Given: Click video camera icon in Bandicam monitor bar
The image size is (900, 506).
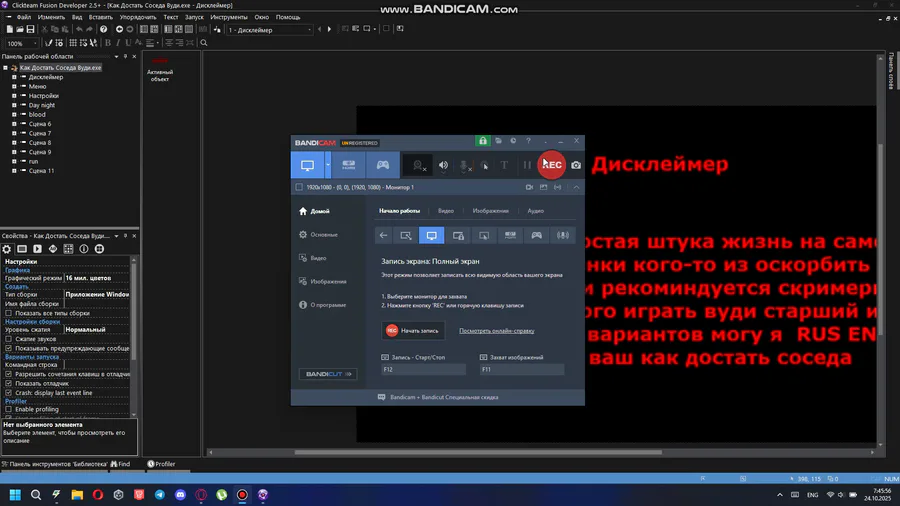Looking at the screenshot, I should click(x=529, y=187).
